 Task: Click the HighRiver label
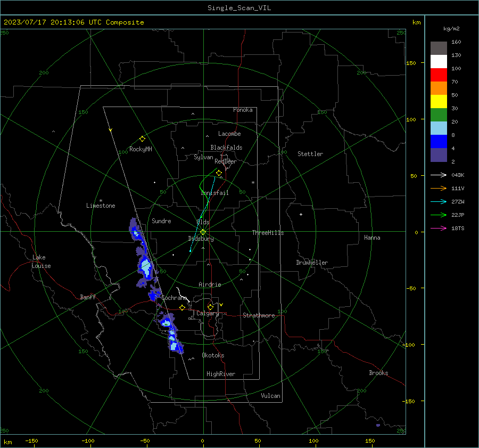click(x=221, y=374)
